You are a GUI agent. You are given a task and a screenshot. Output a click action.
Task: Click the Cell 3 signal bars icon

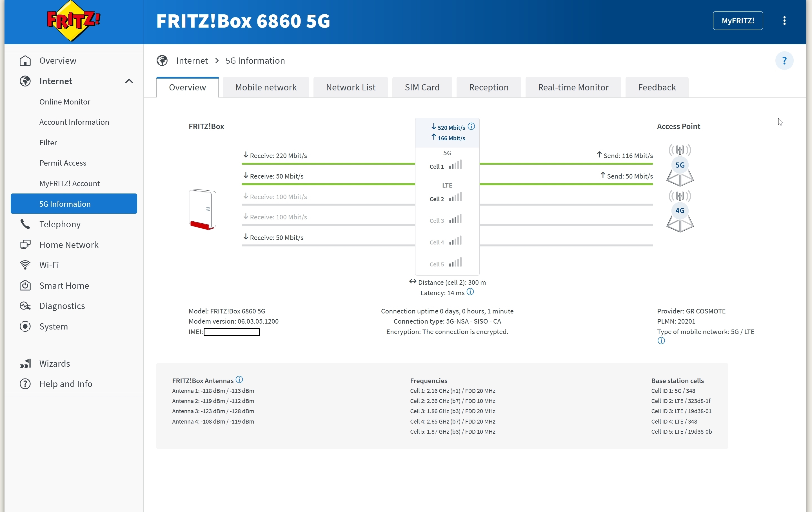[455, 219]
